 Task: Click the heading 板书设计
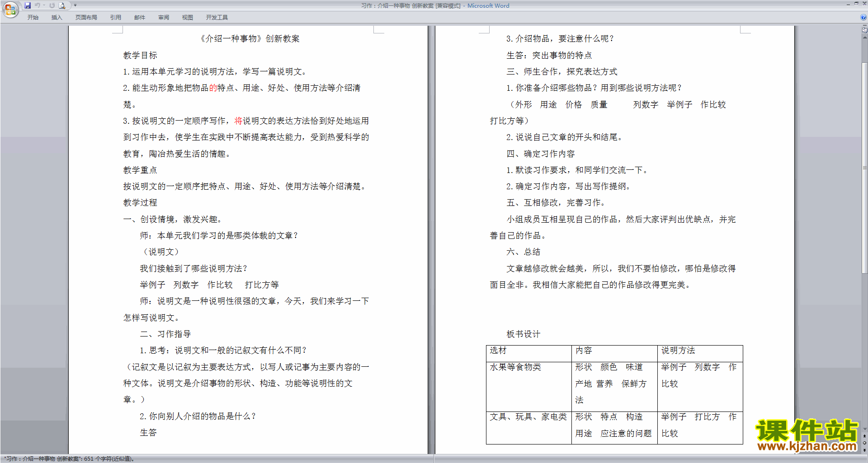[x=524, y=334]
